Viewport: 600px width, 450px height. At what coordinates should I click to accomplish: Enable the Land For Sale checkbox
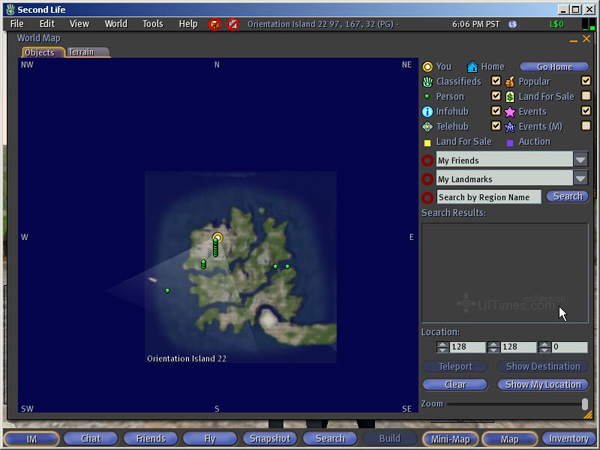coord(586,96)
